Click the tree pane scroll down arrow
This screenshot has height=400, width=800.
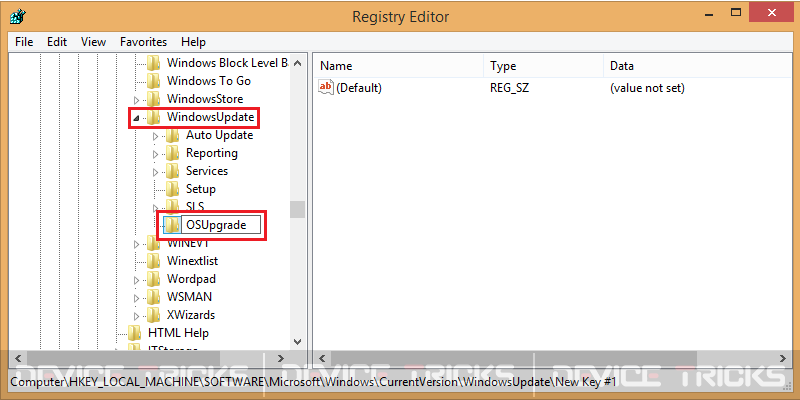pos(298,341)
